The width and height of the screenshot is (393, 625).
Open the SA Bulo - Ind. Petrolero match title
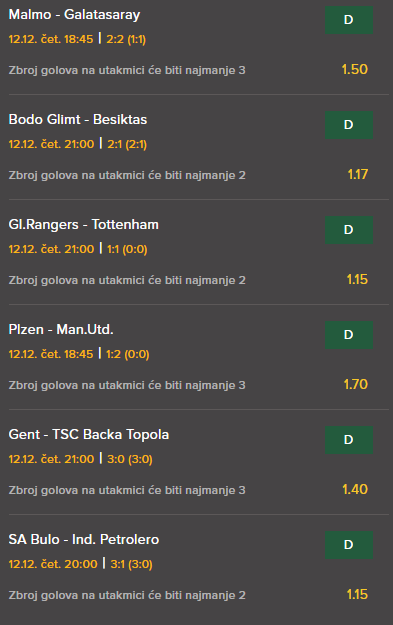tap(84, 540)
